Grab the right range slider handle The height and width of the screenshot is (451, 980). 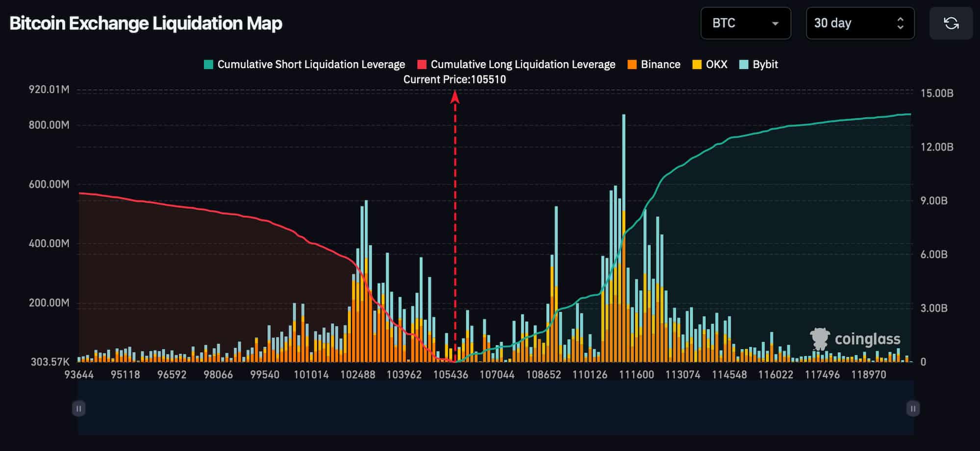tap(913, 408)
